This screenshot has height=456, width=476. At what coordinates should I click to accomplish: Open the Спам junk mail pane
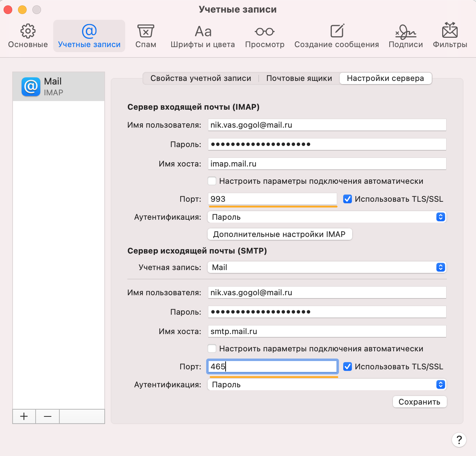pyautogui.click(x=146, y=36)
